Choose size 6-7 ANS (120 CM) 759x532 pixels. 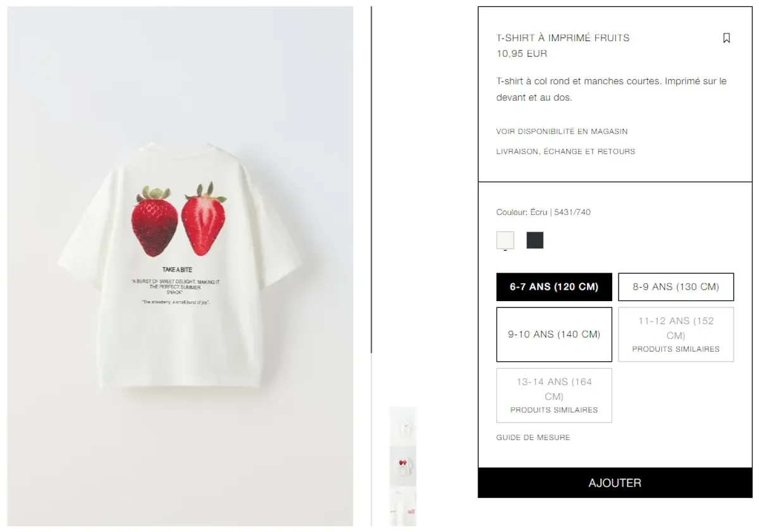pyautogui.click(x=554, y=287)
